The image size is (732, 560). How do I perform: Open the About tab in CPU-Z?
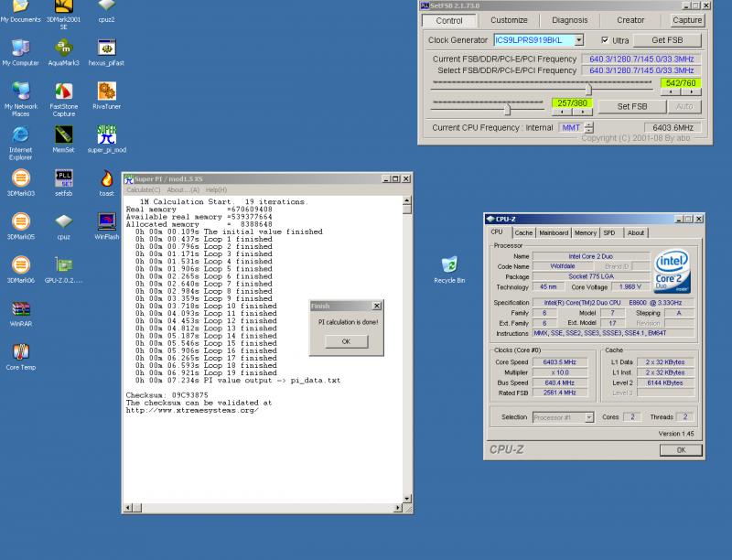[635, 232]
